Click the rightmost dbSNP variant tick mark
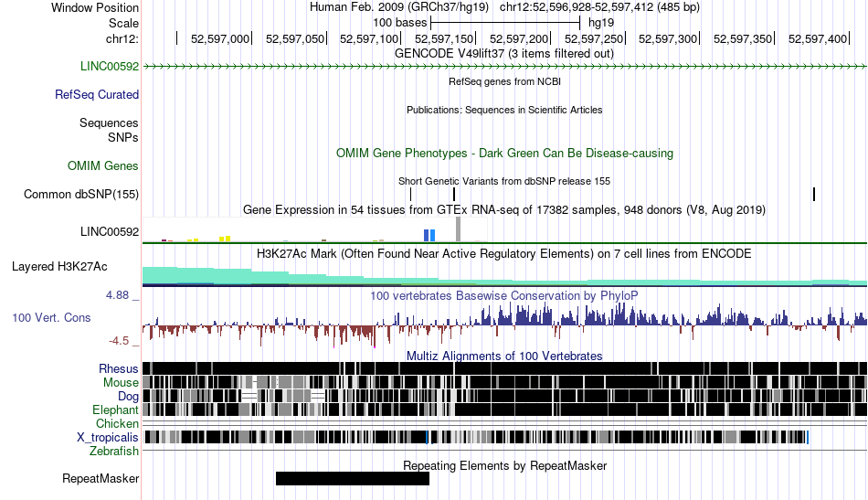This screenshot has width=868, height=500. 814,194
